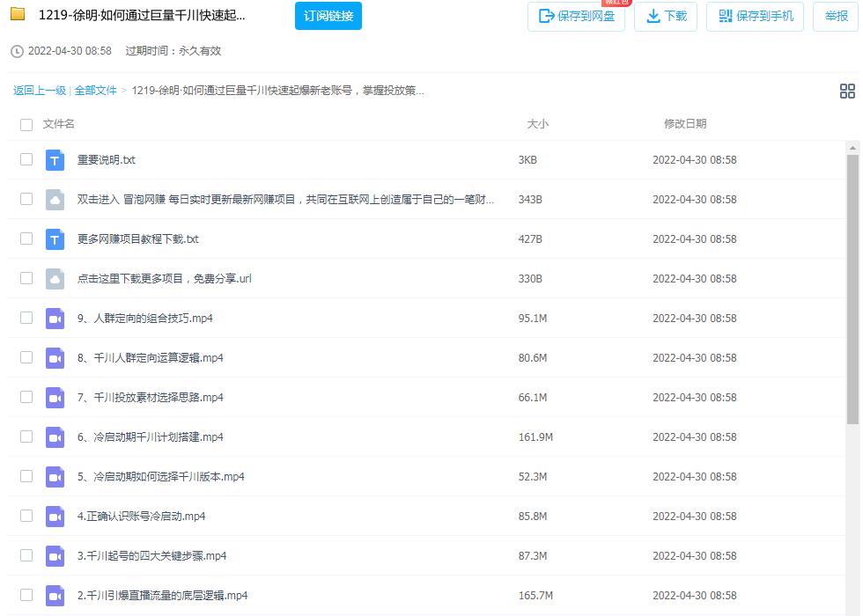Click the yellow folder icon beside the share title
This screenshot has height=616, width=863.
coord(18,14)
